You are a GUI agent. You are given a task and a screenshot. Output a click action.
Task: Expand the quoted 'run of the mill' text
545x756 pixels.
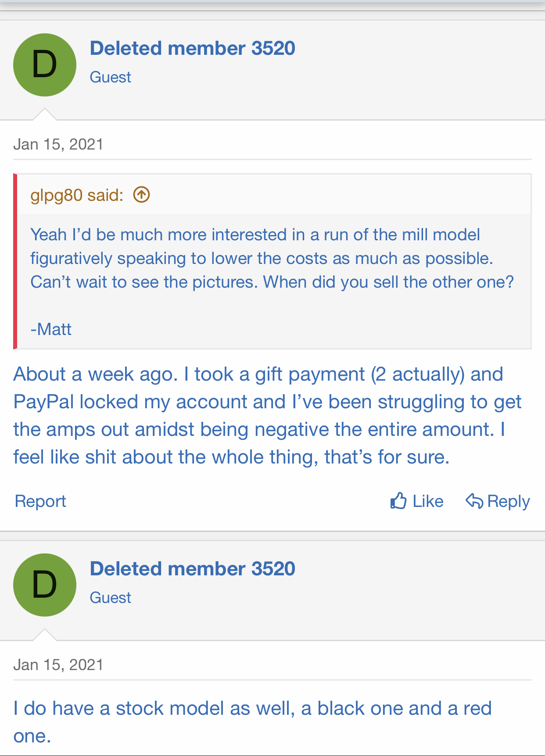click(272, 258)
